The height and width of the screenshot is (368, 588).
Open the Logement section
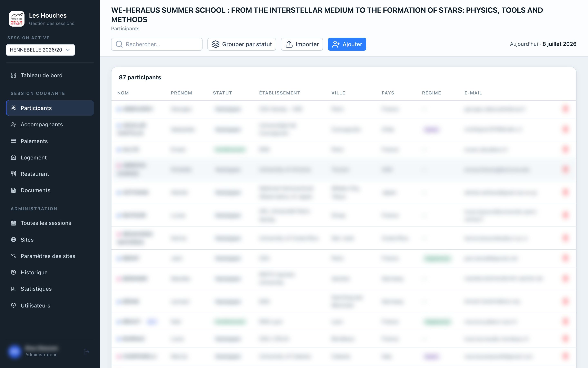pyautogui.click(x=50, y=157)
